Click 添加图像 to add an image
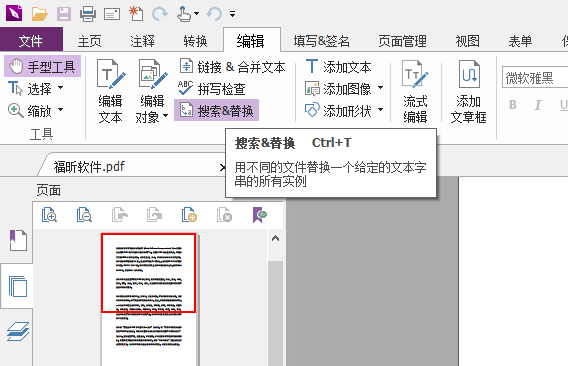 point(338,89)
